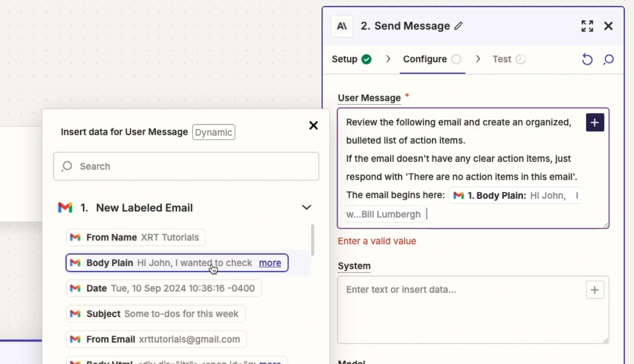Click the Search field in Insert data popup

click(x=186, y=166)
